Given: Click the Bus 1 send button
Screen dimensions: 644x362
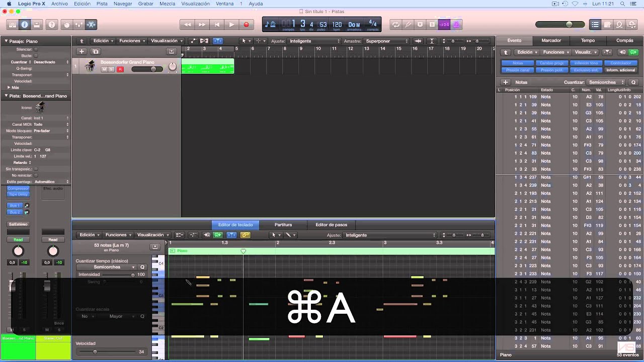Looking at the screenshot, I should [15, 206].
